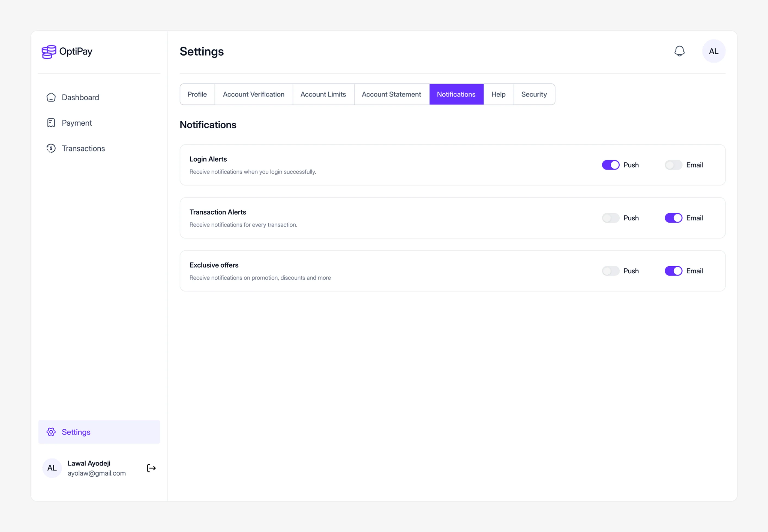Open the Account Limits tab
The height and width of the screenshot is (532, 768).
pyautogui.click(x=323, y=94)
